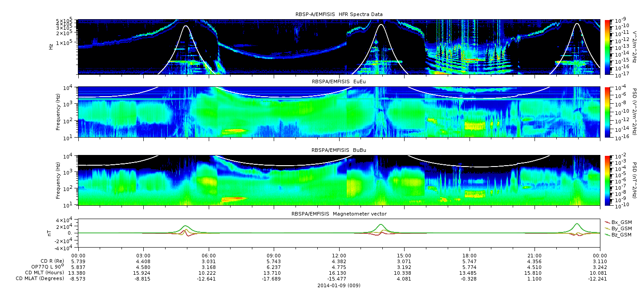Click the Bz peak near 14:00 in magnetometer plot
The image size is (644, 293).
381,225
